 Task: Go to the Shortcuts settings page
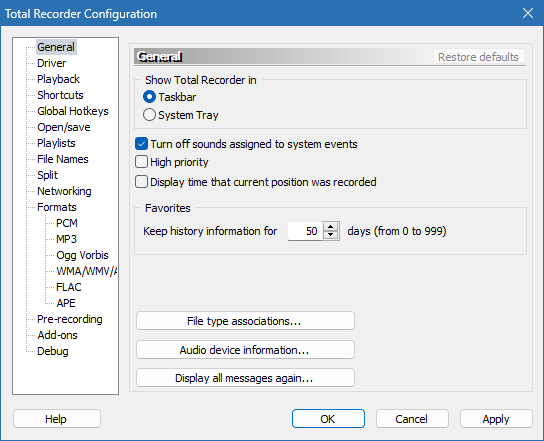(x=60, y=95)
